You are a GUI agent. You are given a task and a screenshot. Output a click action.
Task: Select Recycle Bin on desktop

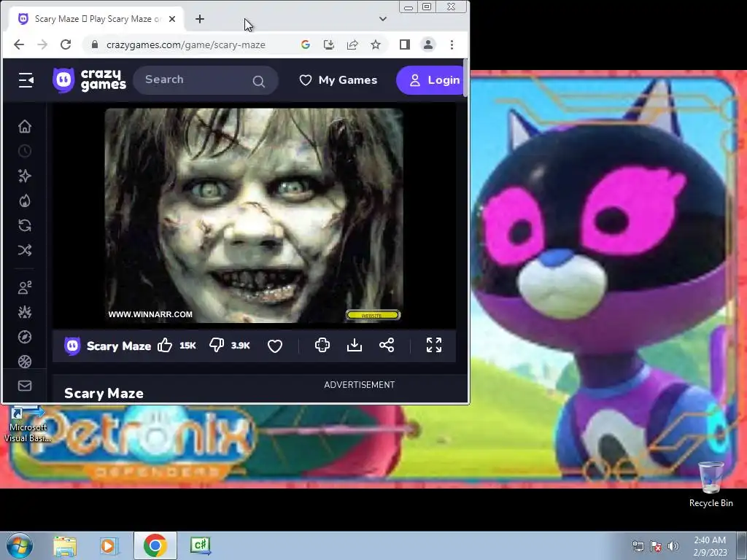[x=711, y=484]
